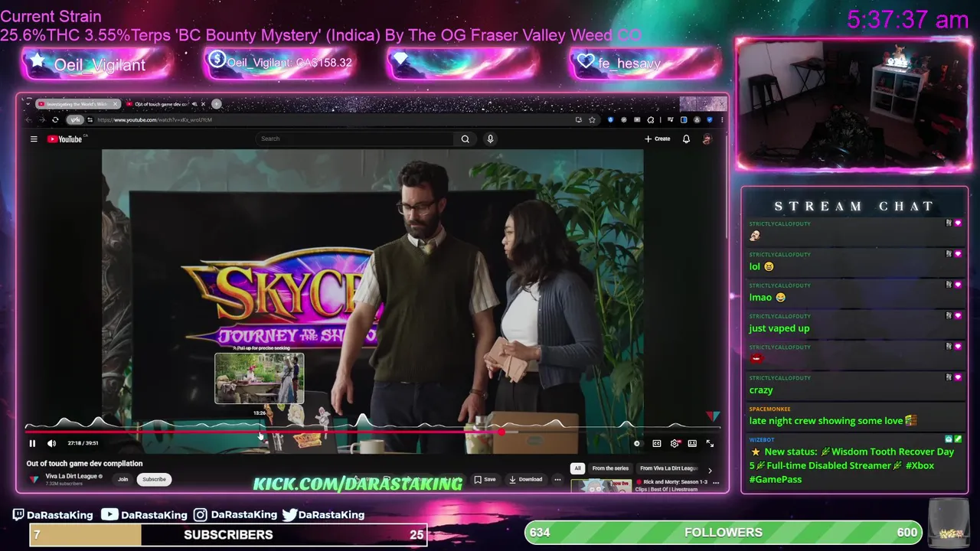Click the Viva La Dirt League channel name

click(x=72, y=476)
